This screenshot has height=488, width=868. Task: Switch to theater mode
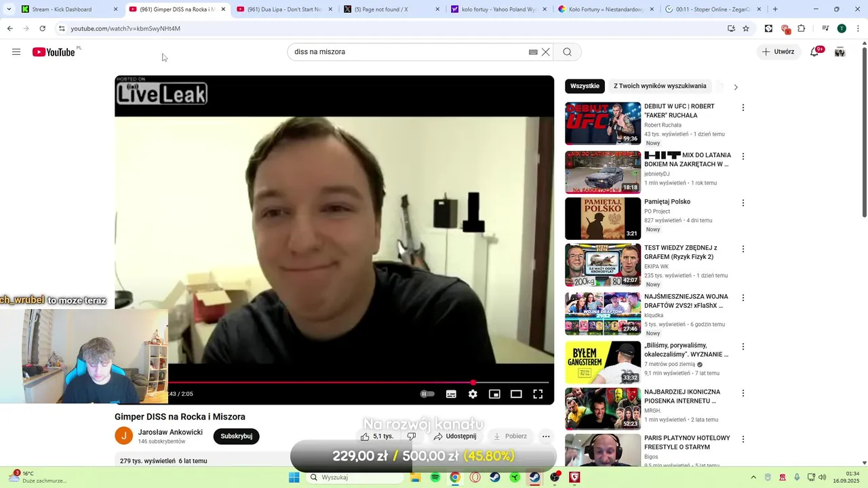click(x=516, y=394)
